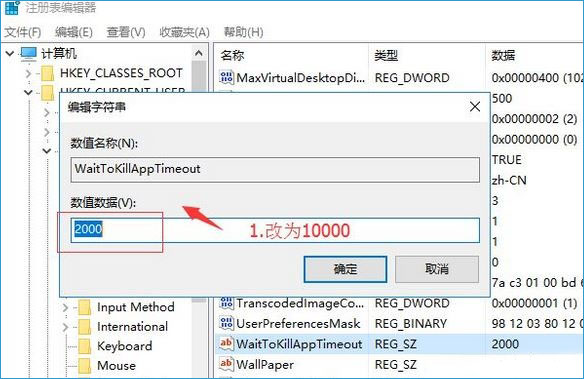This screenshot has width=584, height=379.
Task: Select the 计算机 root label
Action: 59,54
